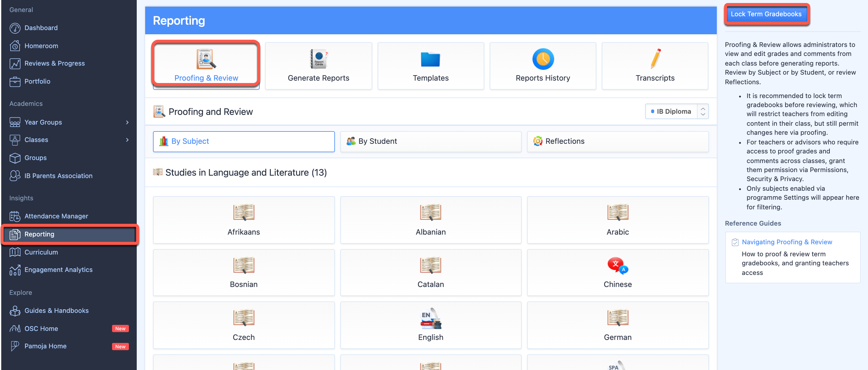Click the Templates folder icon
The image size is (868, 370).
point(430,60)
